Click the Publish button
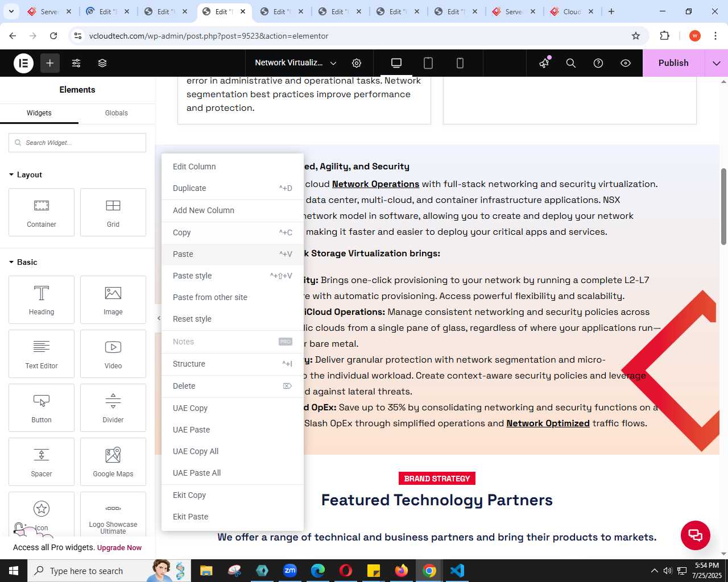Image resolution: width=728 pixels, height=582 pixels. click(673, 63)
